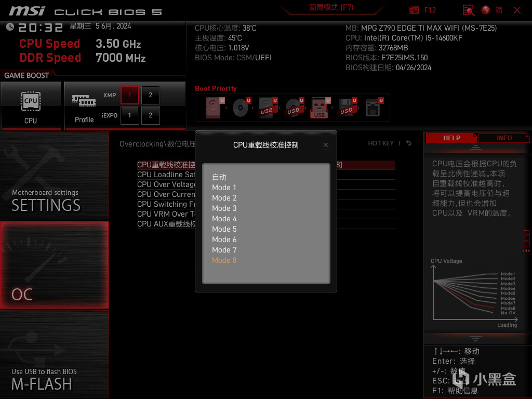Open the language globe icon
This screenshot has width=532, height=399.
486,10
